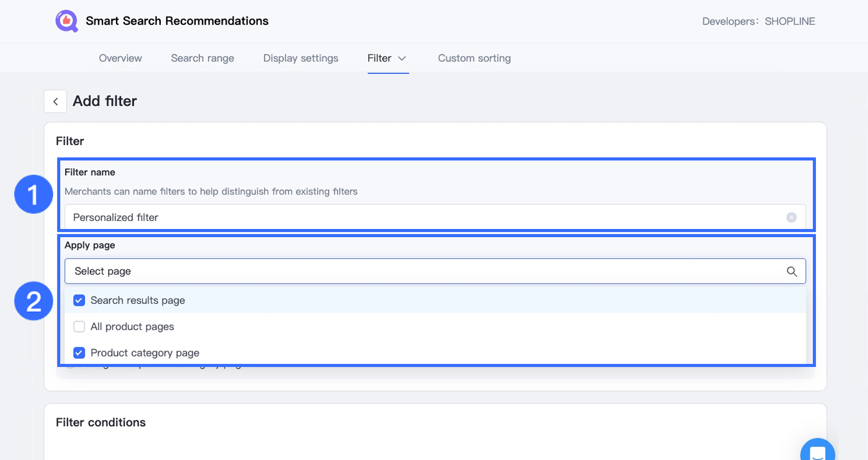Expand the Filter tab chevron
Screen dimensions: 868x460
(402, 58)
